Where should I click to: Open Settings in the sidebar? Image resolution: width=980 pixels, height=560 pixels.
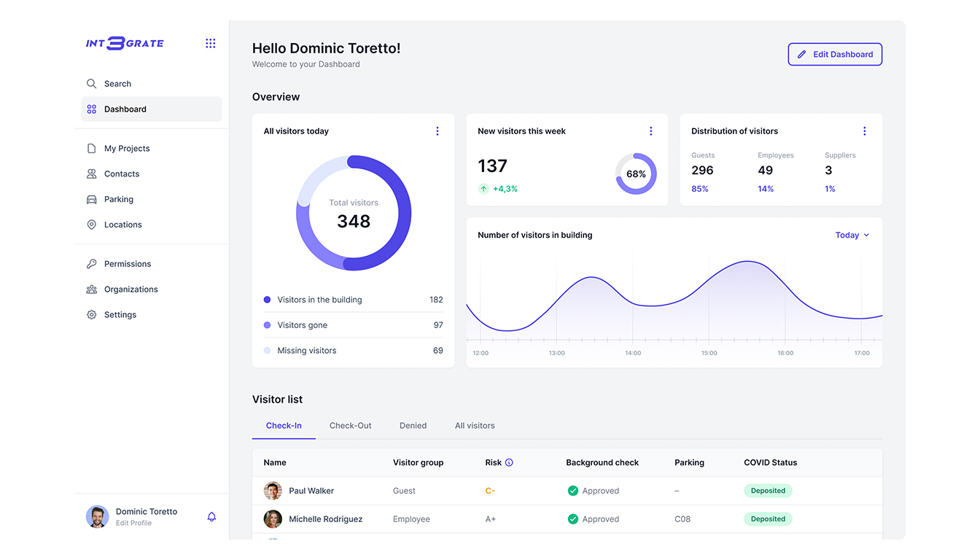coord(120,315)
